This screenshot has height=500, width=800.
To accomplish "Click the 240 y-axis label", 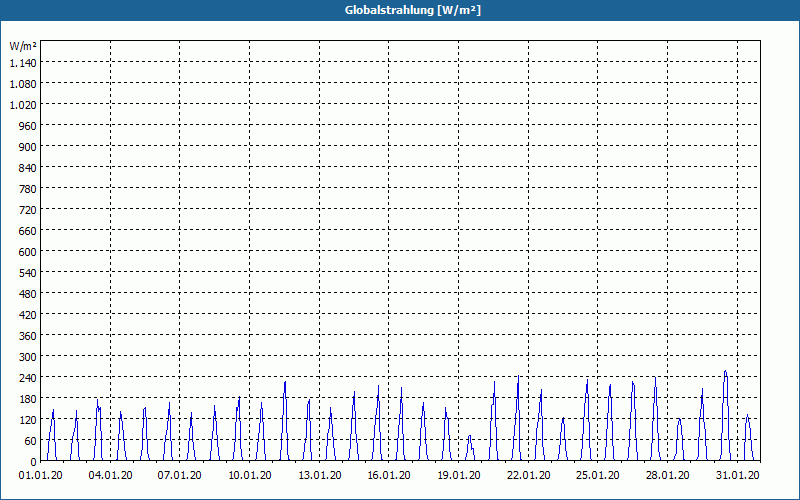I will click(x=28, y=378).
